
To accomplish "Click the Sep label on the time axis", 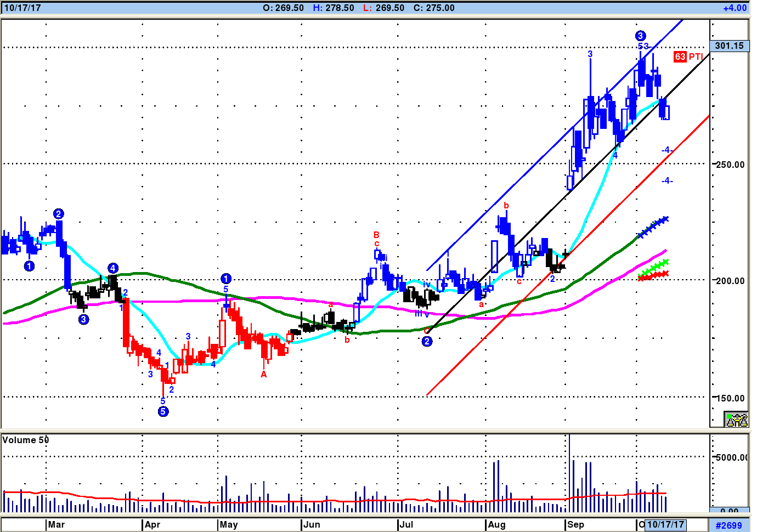I will point(575,524).
